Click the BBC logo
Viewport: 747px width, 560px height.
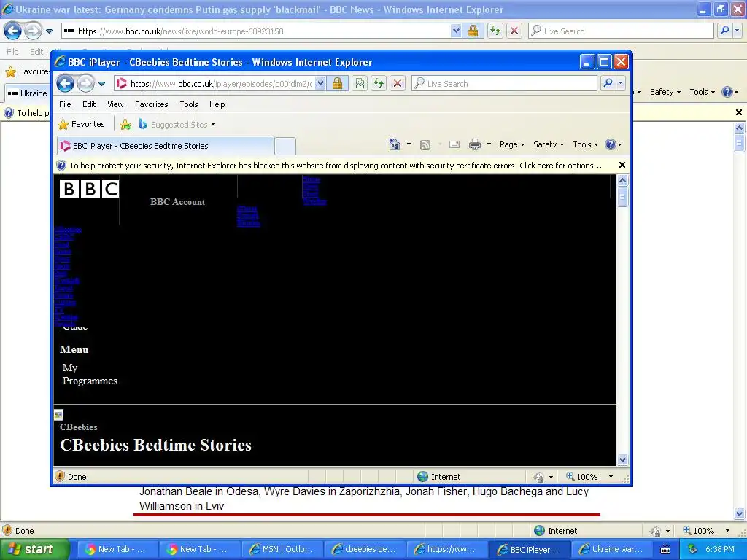coord(89,189)
